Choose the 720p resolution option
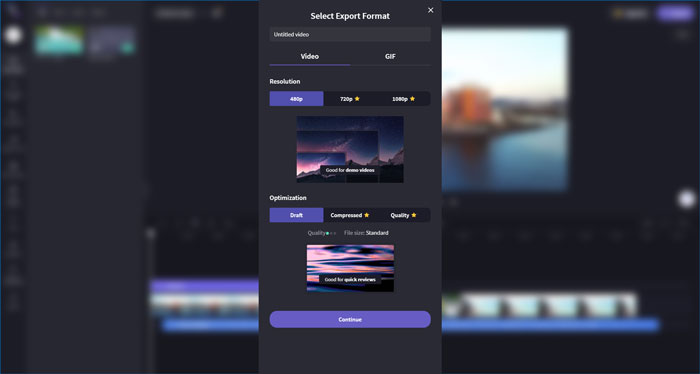The image size is (700, 374). 350,99
